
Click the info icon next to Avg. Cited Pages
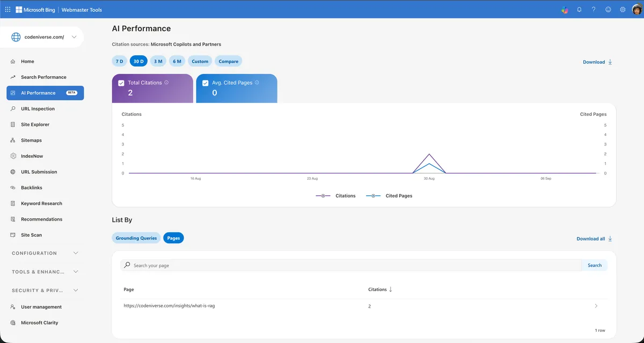coord(257,83)
